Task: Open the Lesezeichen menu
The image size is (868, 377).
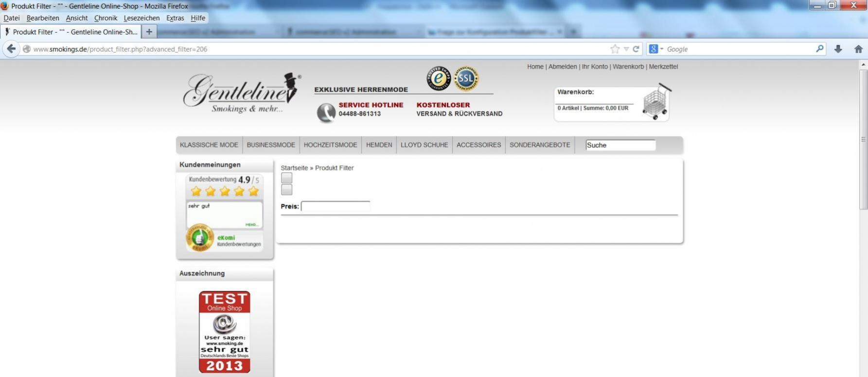Action: (142, 18)
